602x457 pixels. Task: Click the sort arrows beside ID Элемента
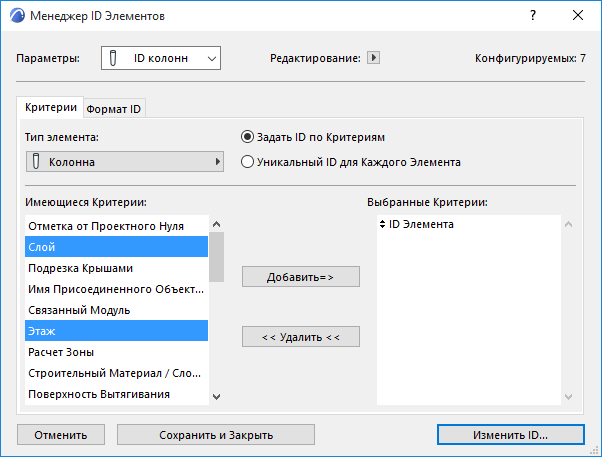(383, 225)
